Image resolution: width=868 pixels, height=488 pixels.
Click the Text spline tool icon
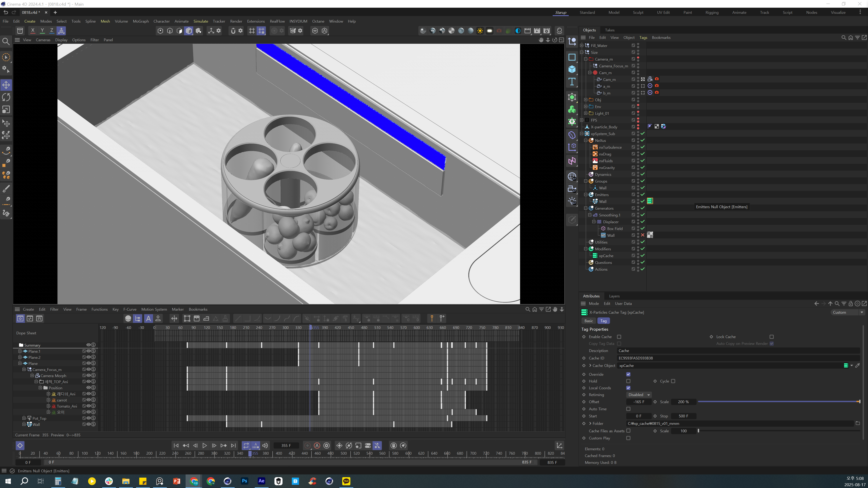point(572,82)
